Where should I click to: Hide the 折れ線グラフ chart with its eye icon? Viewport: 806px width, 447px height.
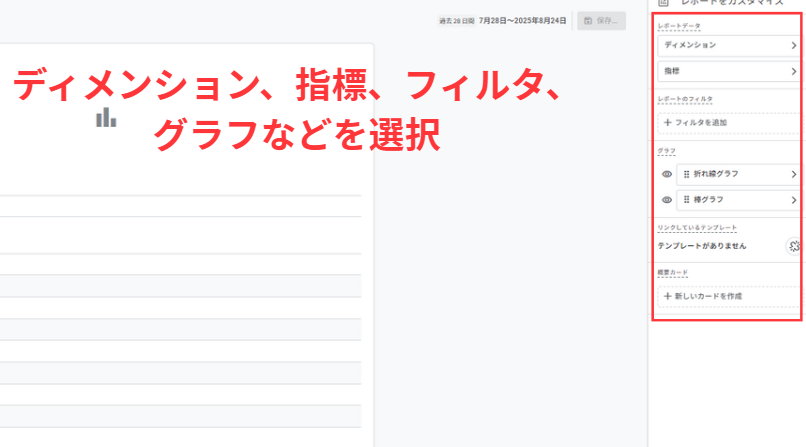point(666,174)
